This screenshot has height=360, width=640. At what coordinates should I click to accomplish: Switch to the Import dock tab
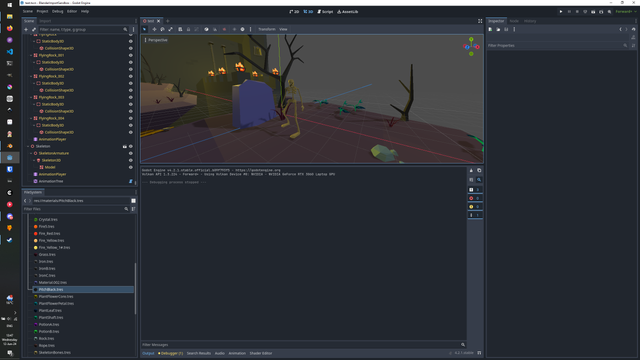click(45, 21)
